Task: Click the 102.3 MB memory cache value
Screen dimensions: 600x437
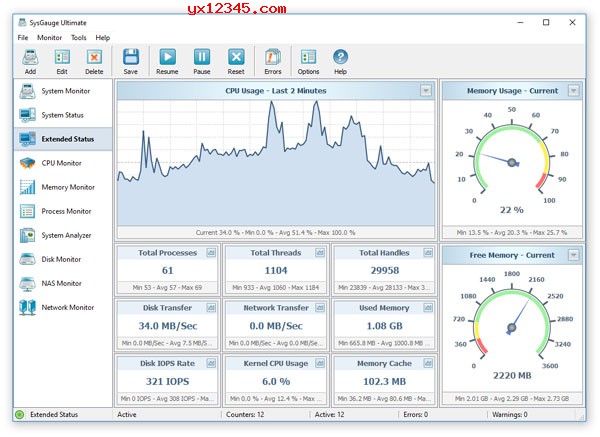Action: [385, 382]
